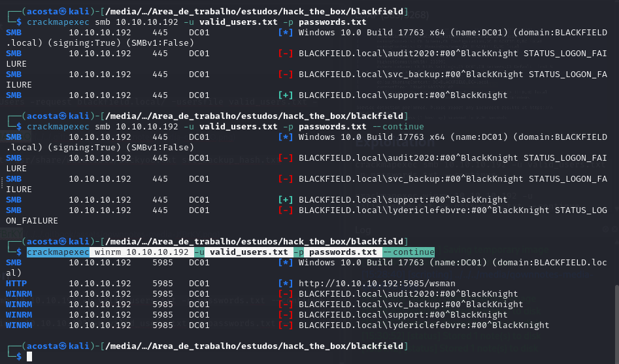Click the WINRM label on the svc_backup row
The height and width of the screenshot is (364, 619).
coord(19,305)
